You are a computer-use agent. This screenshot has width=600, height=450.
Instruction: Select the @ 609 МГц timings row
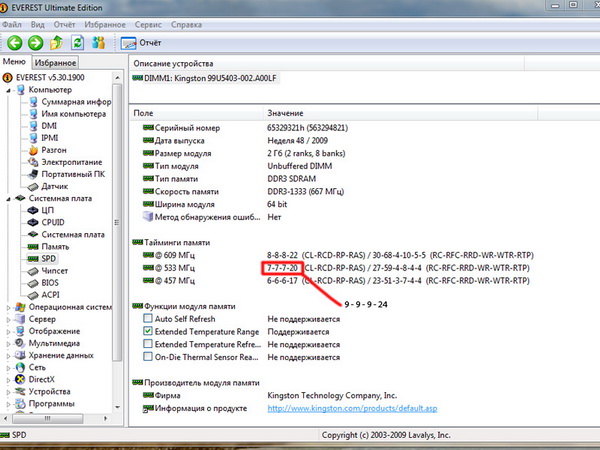coord(338,255)
